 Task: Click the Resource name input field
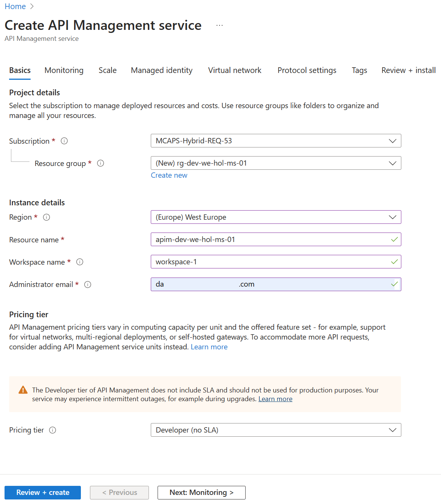[276, 239]
